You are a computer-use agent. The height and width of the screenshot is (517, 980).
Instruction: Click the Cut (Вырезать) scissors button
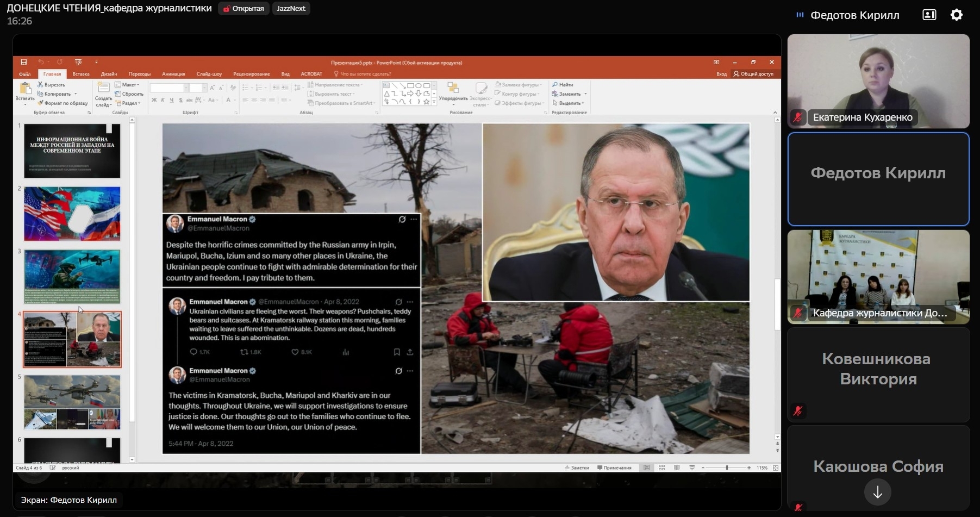point(51,85)
